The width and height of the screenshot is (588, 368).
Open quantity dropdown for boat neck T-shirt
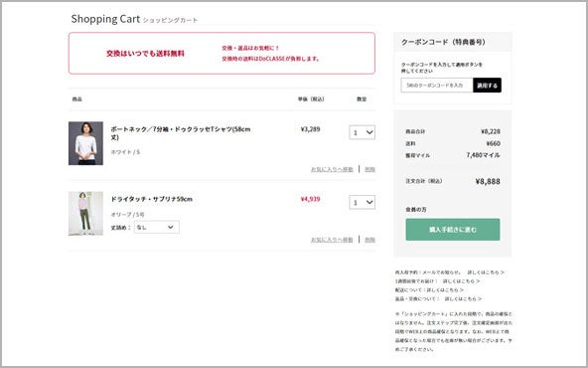point(362,132)
